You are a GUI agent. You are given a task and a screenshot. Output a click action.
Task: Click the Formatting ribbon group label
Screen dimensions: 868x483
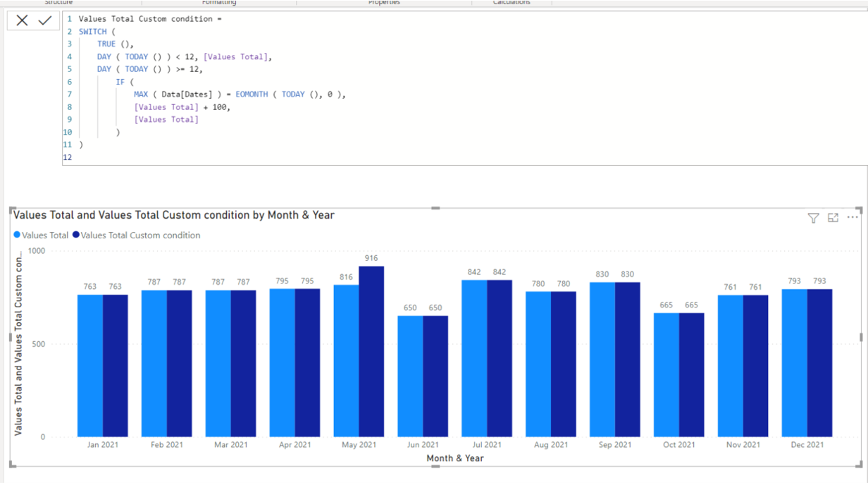219,3
